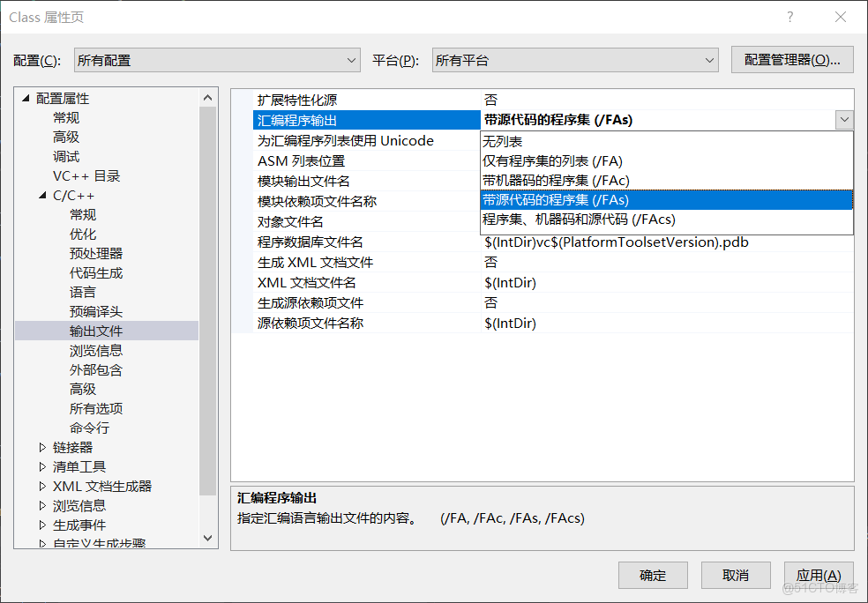
Task: Click the 配置管理器(O)... button
Action: [791, 59]
